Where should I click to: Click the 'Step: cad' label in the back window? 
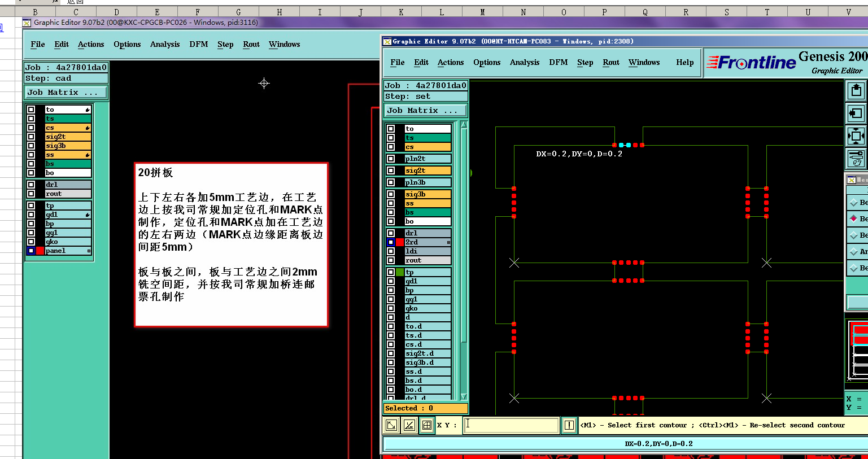point(66,78)
